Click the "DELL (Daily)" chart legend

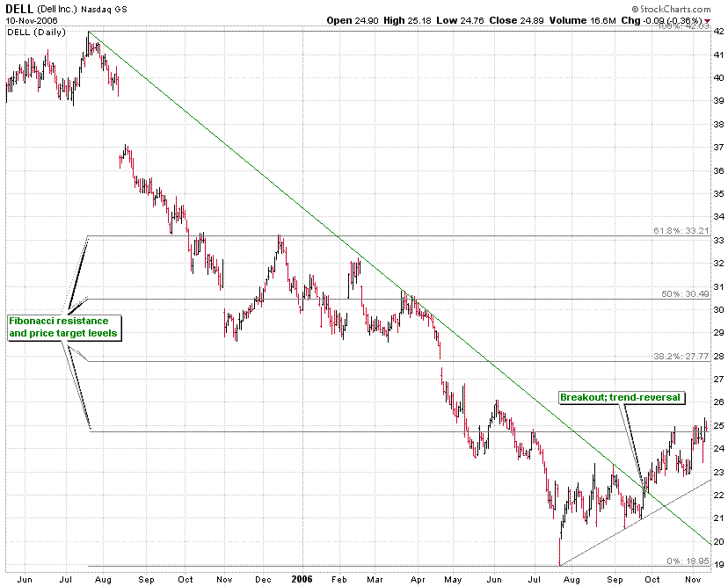point(36,33)
